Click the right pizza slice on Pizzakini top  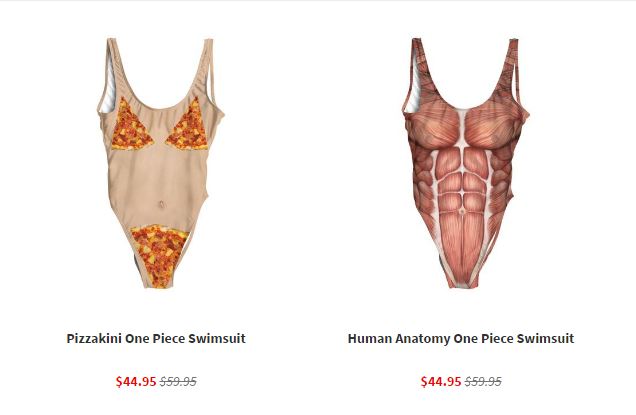(x=189, y=125)
